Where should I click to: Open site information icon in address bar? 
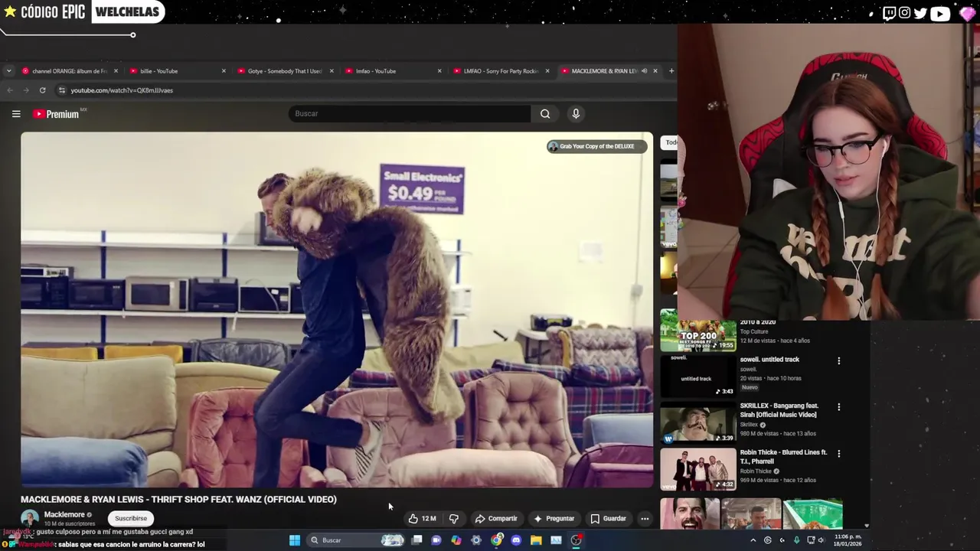click(x=62, y=90)
